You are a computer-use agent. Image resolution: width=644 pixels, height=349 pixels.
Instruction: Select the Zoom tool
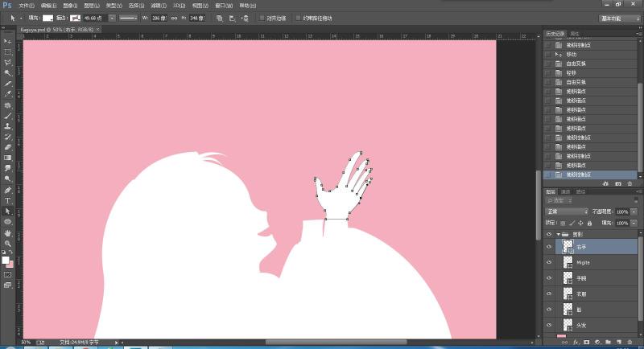click(7, 244)
